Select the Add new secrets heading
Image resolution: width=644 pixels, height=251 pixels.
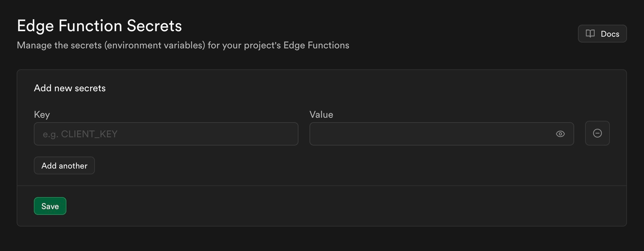point(70,88)
